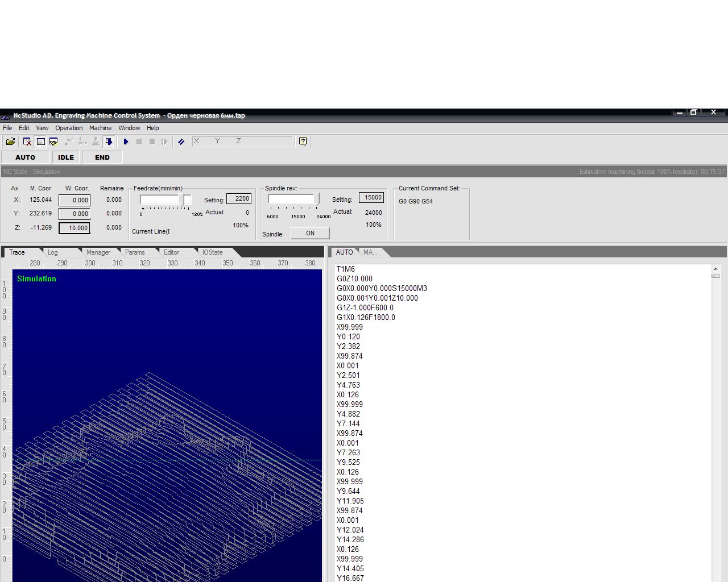Switch to the Log tab
This screenshot has height=582, width=728.
tap(53, 252)
